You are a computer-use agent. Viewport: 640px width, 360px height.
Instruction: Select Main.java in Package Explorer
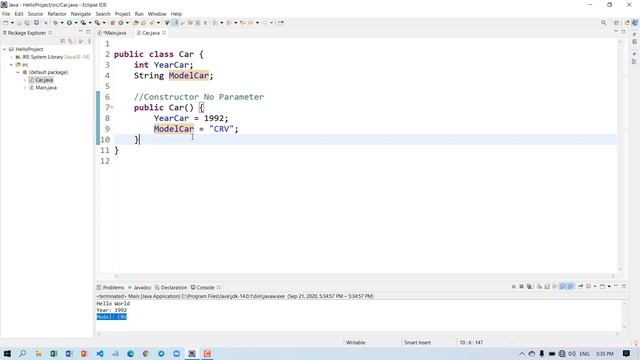(46, 88)
